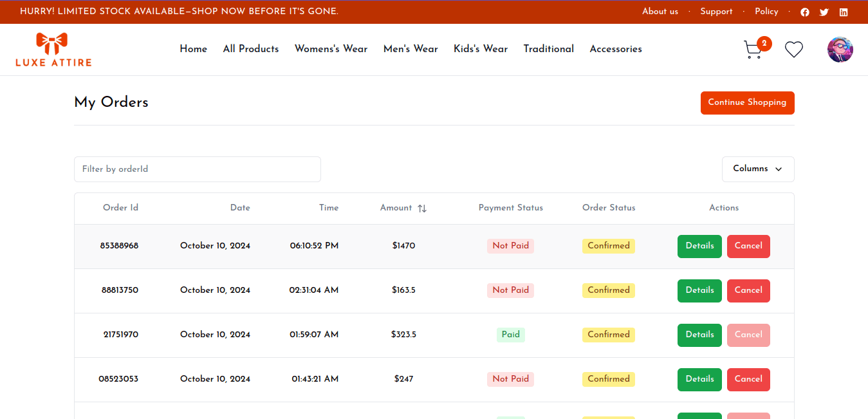The height and width of the screenshot is (419, 868).
Task: Expand the Columns dropdown
Action: 757,169
